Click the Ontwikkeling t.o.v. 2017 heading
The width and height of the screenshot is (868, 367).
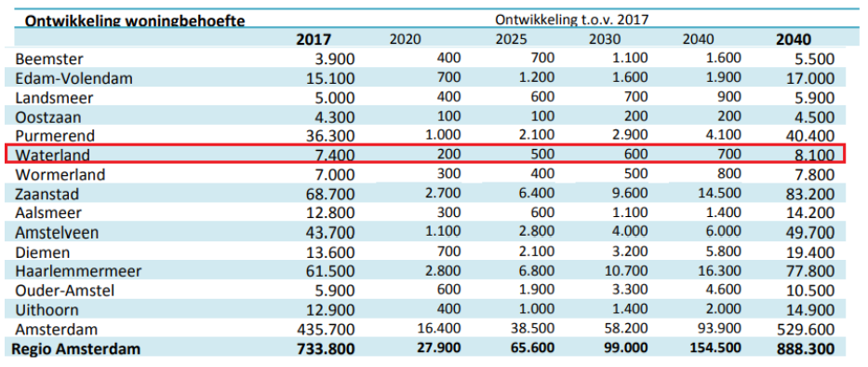pyautogui.click(x=572, y=20)
